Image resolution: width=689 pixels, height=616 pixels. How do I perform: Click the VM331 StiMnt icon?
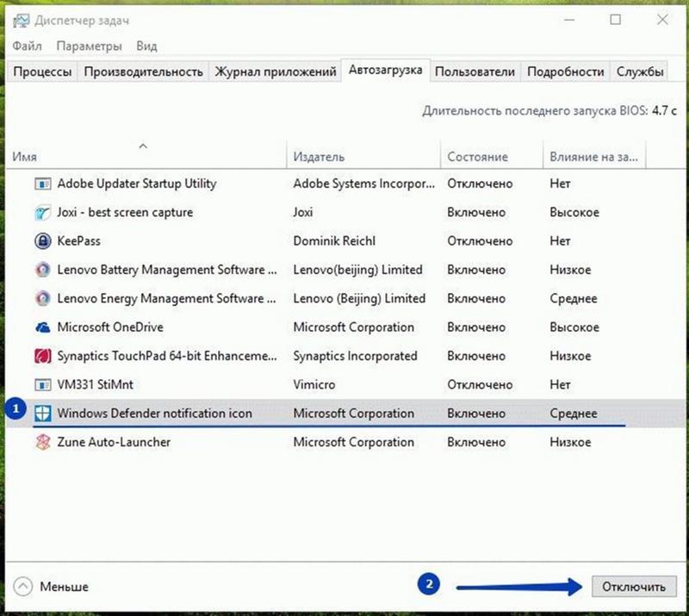42,385
